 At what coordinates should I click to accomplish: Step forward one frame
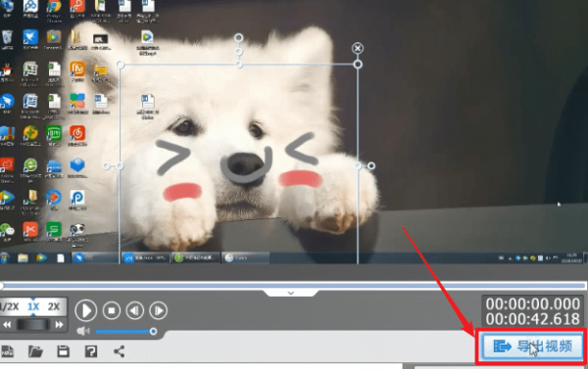(158, 310)
